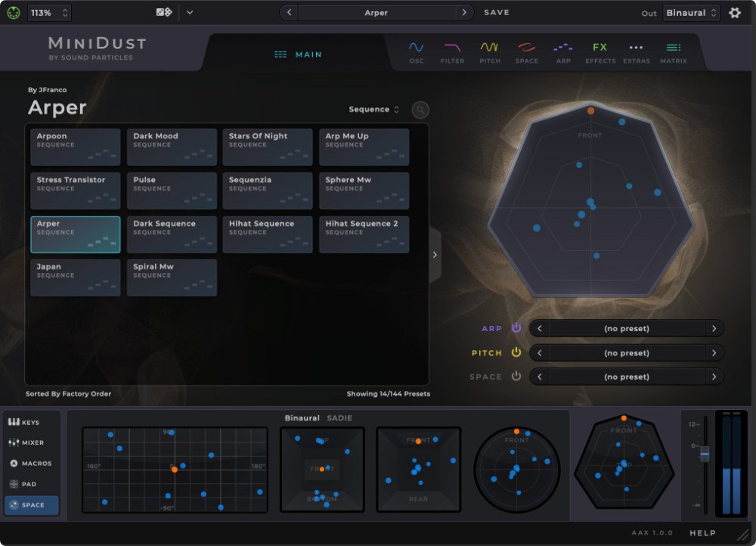Open the ARP section icon in top bar
This screenshot has height=546, width=756.
click(x=563, y=53)
